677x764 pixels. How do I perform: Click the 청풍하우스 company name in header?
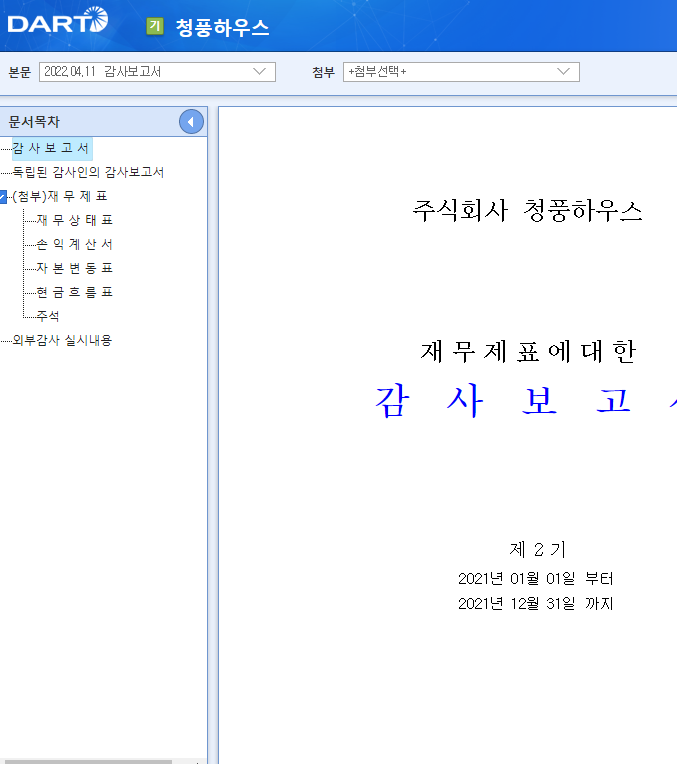[x=222, y=27]
